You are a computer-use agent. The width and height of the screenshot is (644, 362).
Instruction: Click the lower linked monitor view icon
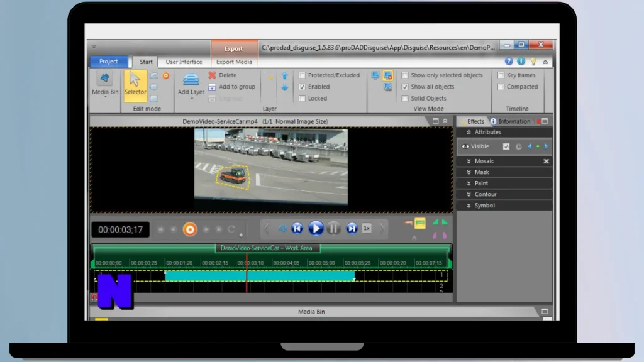(x=387, y=87)
